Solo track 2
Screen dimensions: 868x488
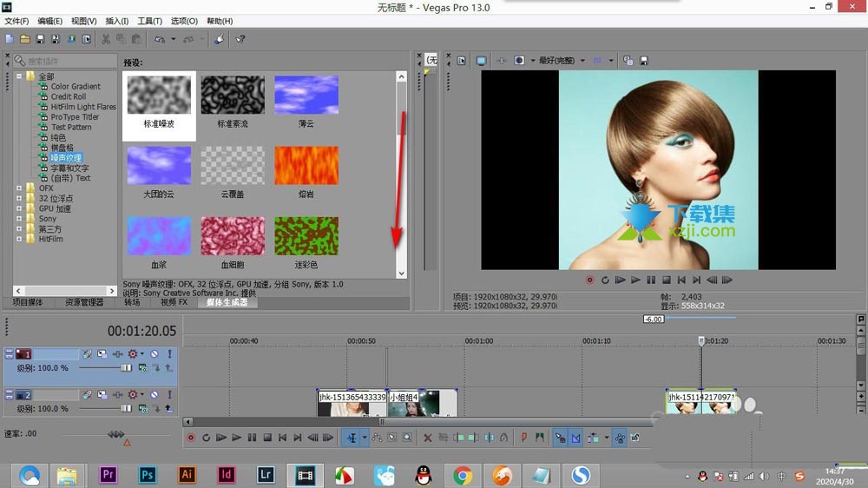[169, 394]
